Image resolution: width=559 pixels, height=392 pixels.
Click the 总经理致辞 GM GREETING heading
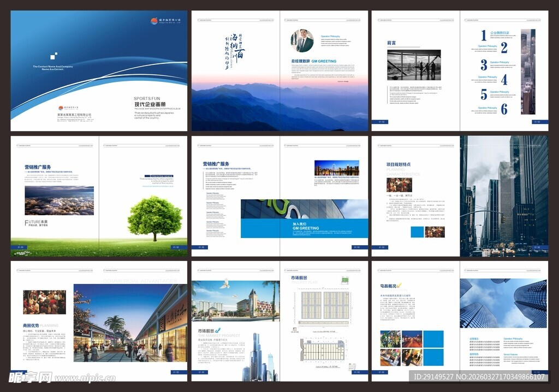313,61
